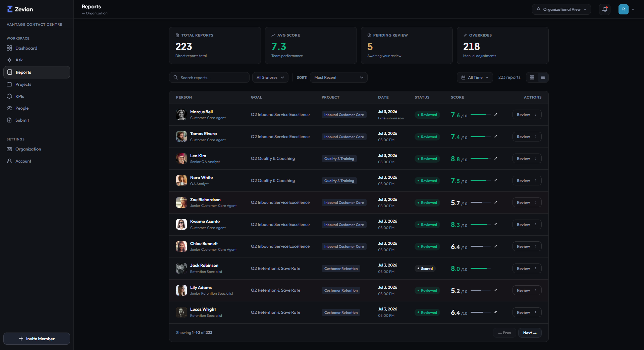The height and width of the screenshot is (350, 644).
Task: Select Reports in the sidebar
Action: coord(37,72)
